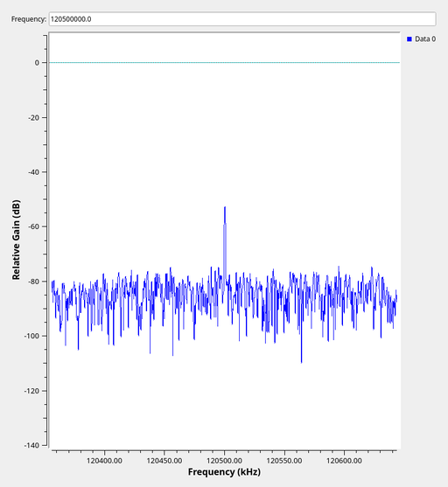Click the -80 y-axis label
448x487 pixels.
click(33, 282)
